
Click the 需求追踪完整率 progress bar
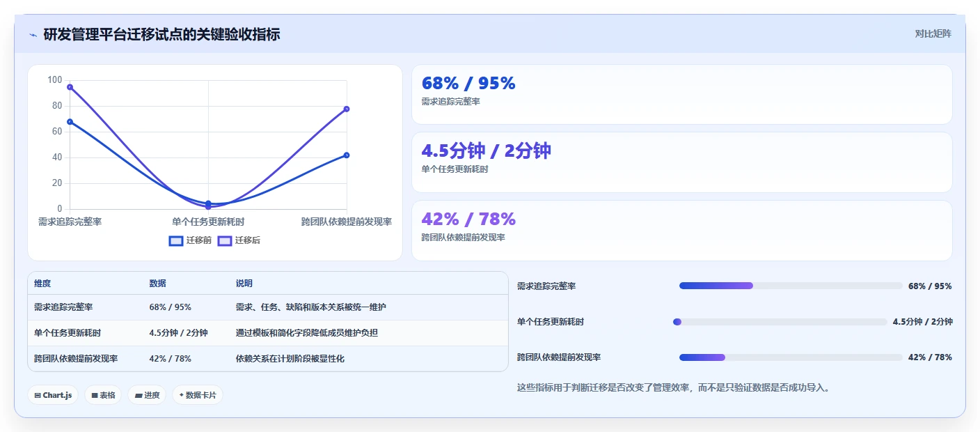[791, 286]
